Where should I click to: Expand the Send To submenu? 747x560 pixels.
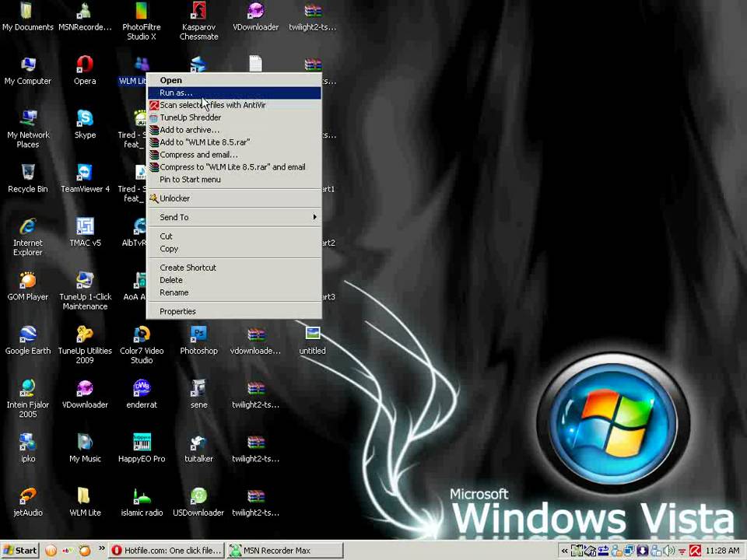234,217
